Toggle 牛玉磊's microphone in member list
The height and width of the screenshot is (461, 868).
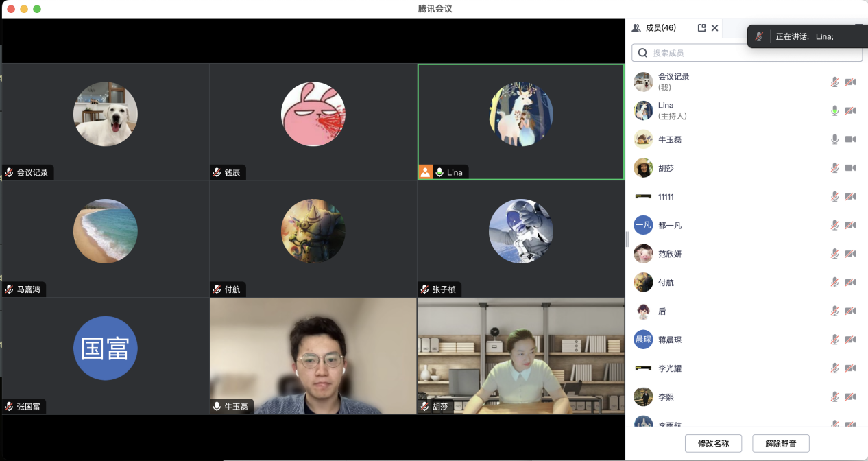click(x=834, y=139)
